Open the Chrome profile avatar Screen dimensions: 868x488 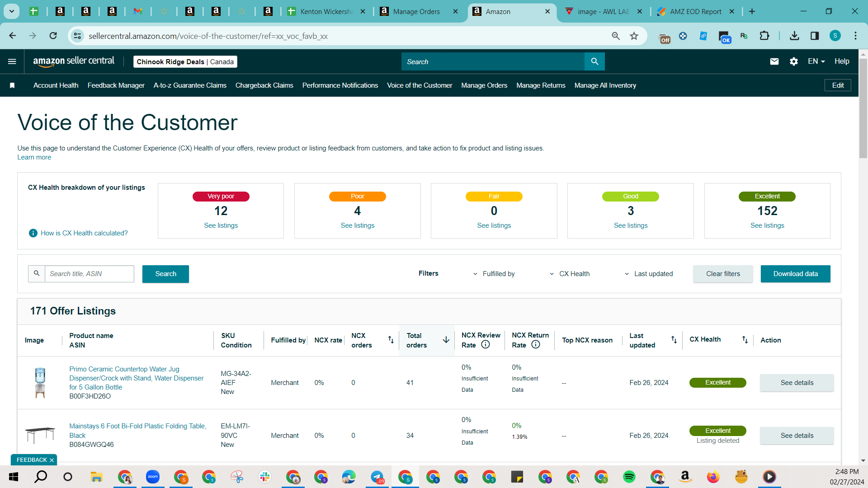(x=835, y=36)
